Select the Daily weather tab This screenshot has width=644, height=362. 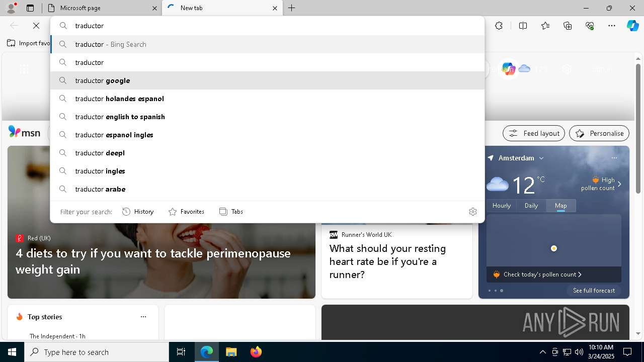coord(531,206)
